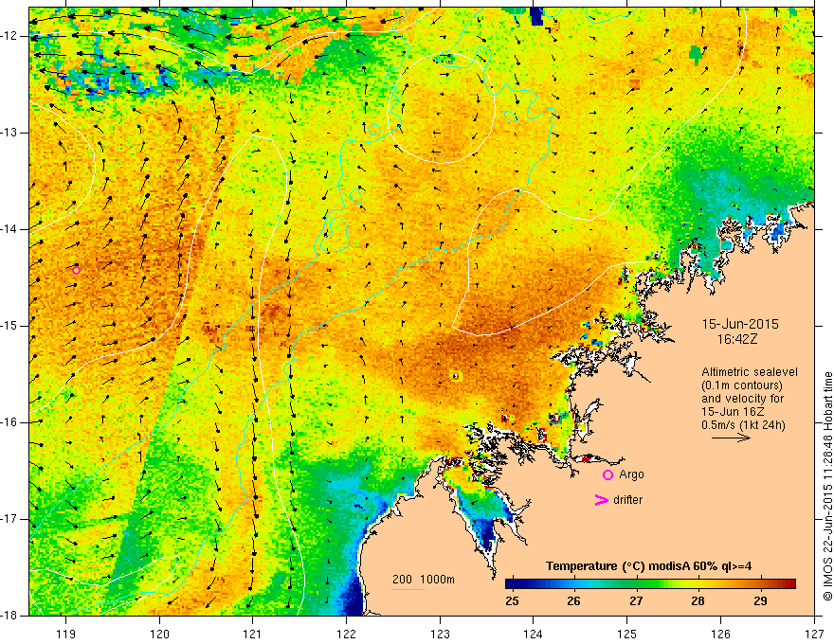Click the '15-Jun-2015' date text
Viewport: 834px width, 644px height.
pyautogui.click(x=740, y=324)
